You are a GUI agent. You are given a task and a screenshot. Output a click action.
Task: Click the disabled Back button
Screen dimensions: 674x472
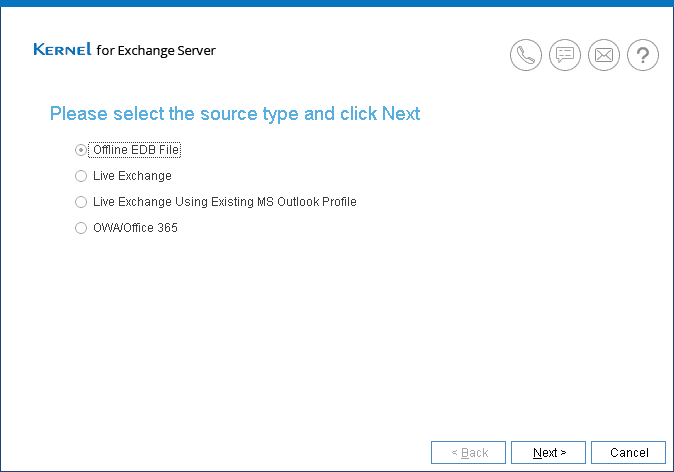[469, 453]
